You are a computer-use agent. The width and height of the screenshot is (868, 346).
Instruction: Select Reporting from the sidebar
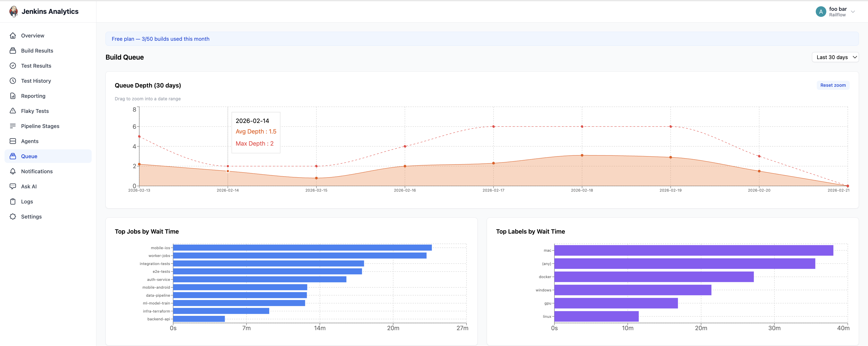(33, 96)
